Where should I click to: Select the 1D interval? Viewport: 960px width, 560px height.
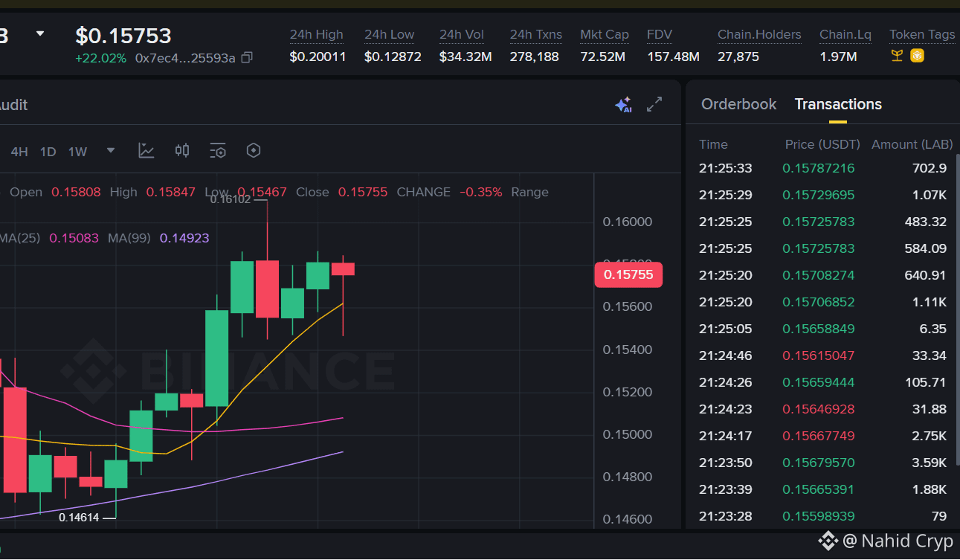[x=48, y=152]
